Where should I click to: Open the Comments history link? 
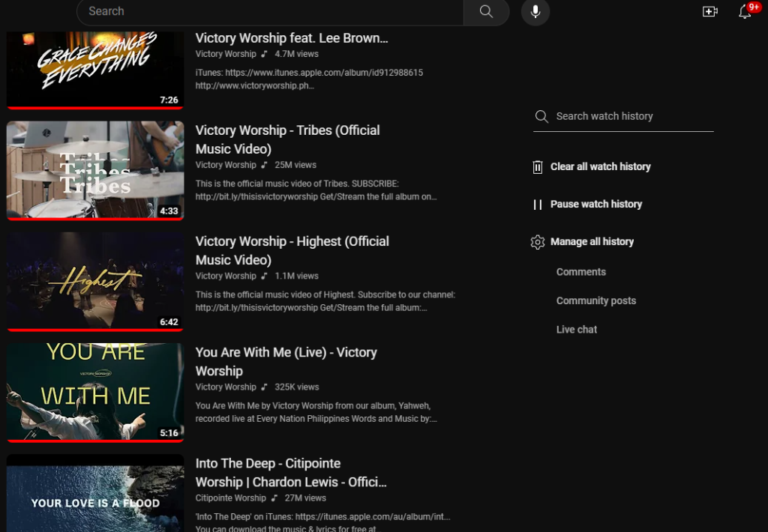(581, 272)
